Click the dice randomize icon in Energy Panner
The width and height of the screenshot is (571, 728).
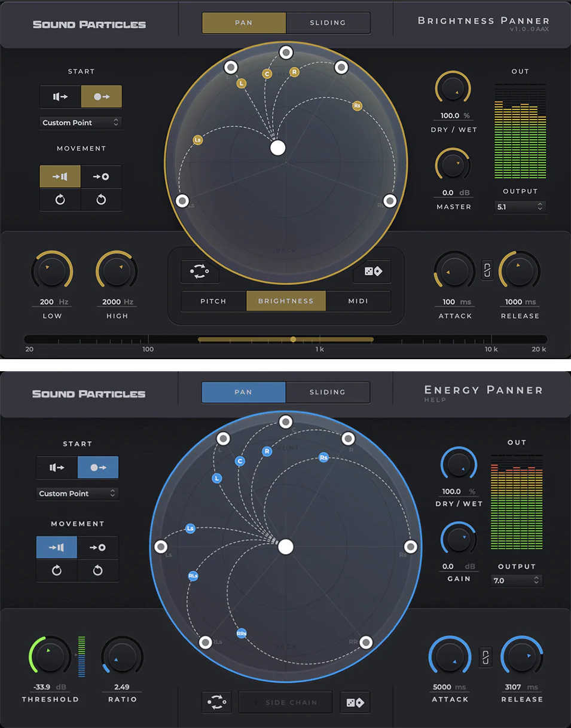tap(355, 702)
